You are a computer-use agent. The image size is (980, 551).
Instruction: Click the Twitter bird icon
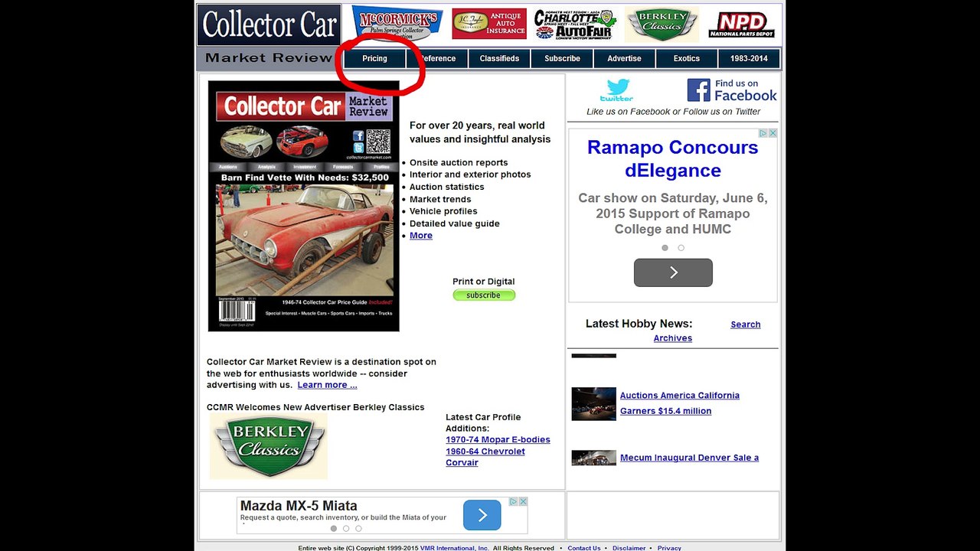point(616,90)
